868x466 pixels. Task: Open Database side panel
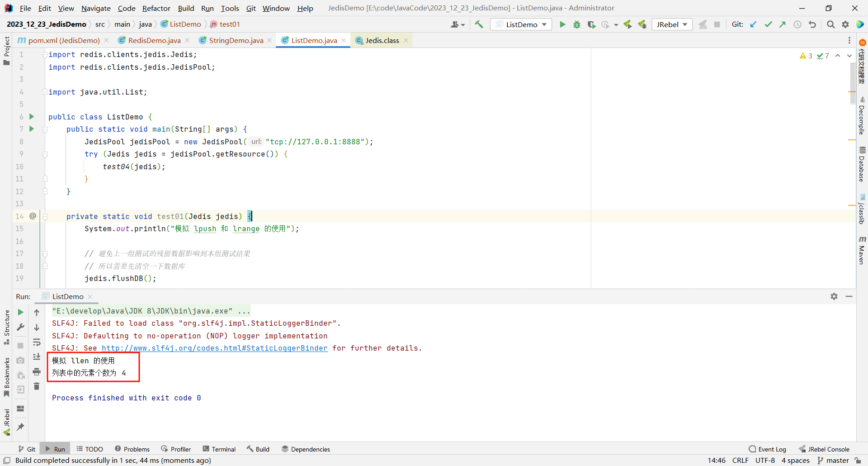pos(862,164)
